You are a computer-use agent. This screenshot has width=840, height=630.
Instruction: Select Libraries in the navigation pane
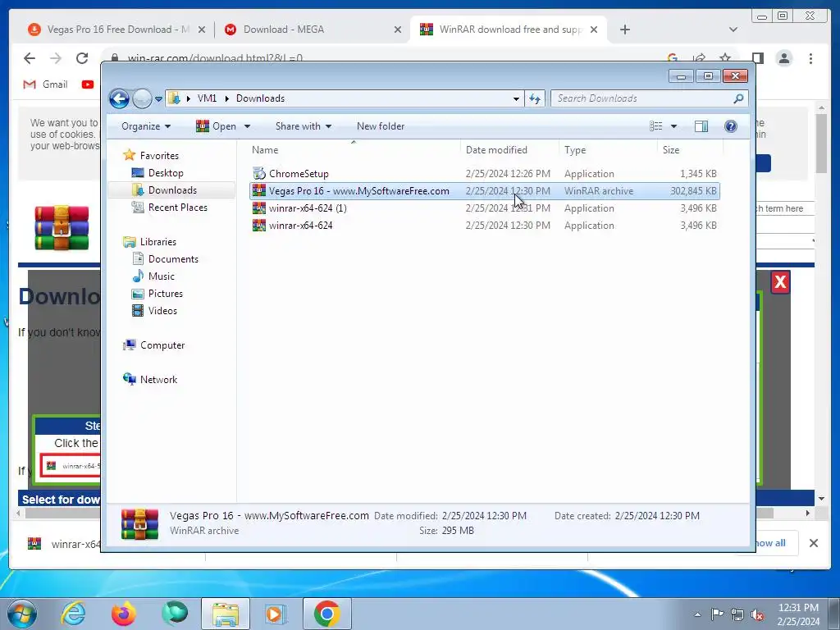158,242
